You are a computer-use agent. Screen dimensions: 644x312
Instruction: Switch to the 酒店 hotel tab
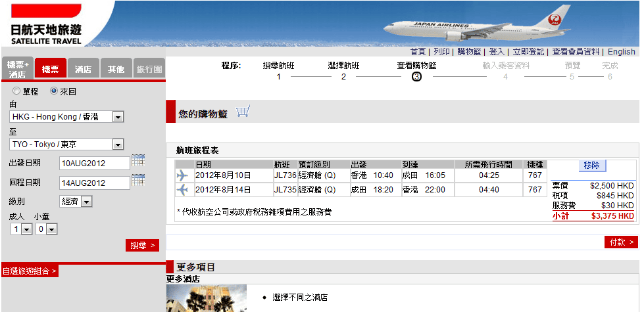click(x=83, y=69)
